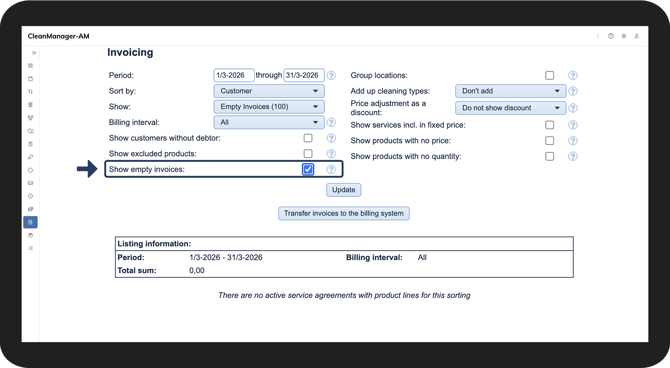The height and width of the screenshot is (368, 670).
Task: Click the Total sum value 0,00
Action: coord(197,271)
